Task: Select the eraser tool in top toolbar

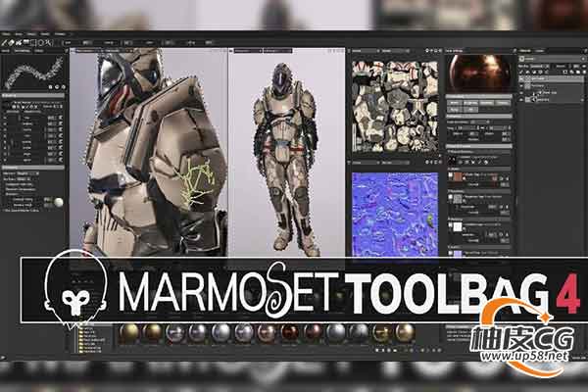Action: point(12,43)
